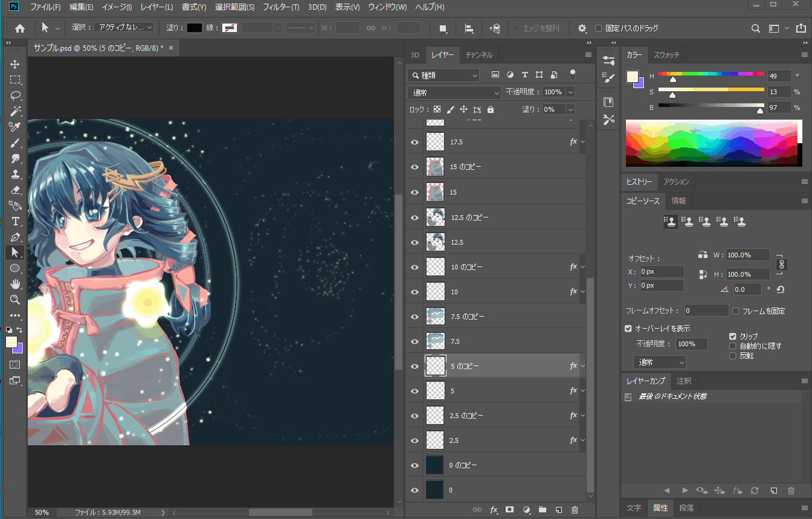Uncheck オーバーレイを表示 checkbox
This screenshot has width=812, height=519.
pyautogui.click(x=628, y=329)
